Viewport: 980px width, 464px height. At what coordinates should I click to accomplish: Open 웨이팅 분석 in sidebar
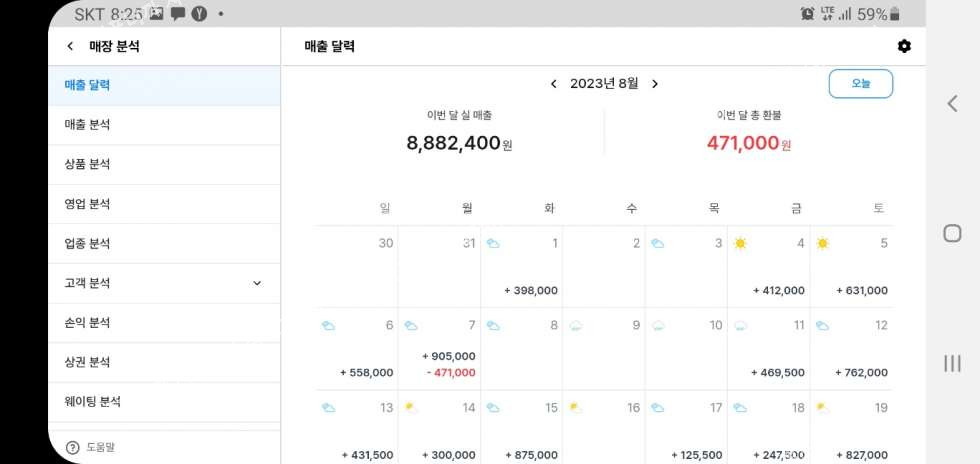pos(92,402)
